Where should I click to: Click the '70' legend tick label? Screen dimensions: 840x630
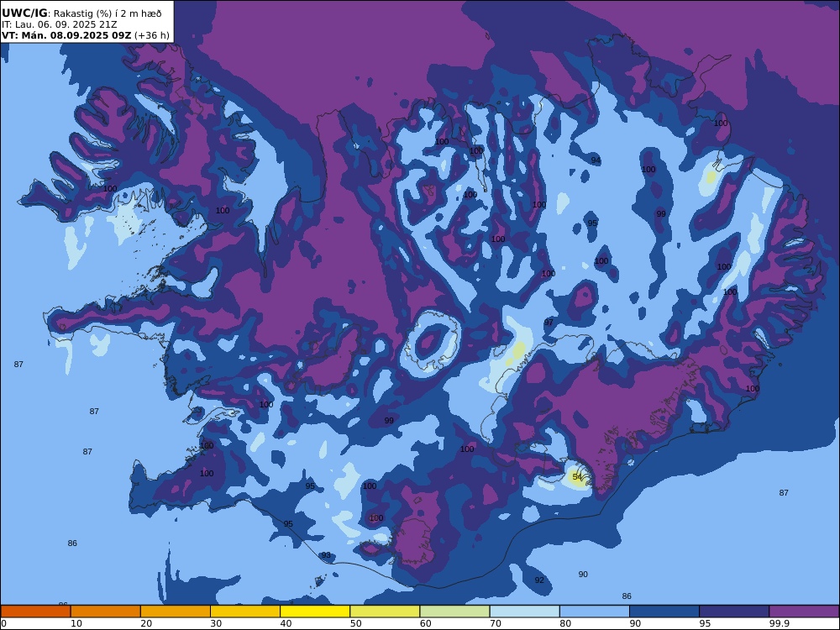click(x=496, y=623)
